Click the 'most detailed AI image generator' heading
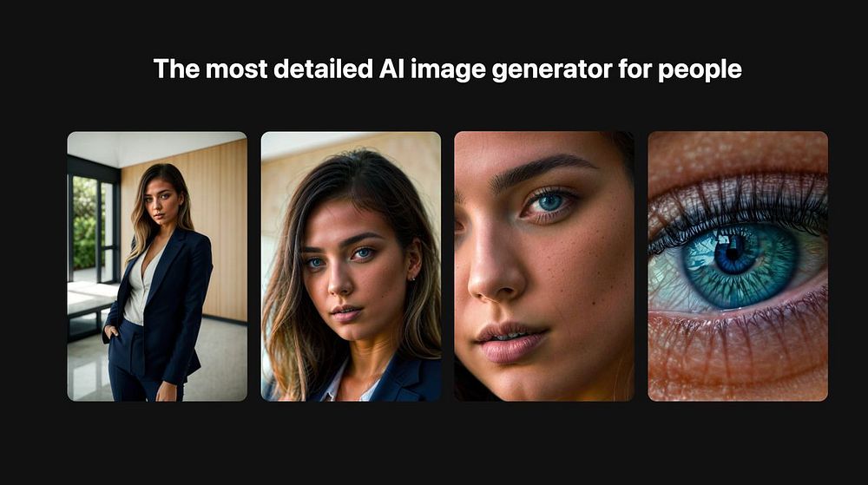The width and height of the screenshot is (868, 485). (447, 69)
